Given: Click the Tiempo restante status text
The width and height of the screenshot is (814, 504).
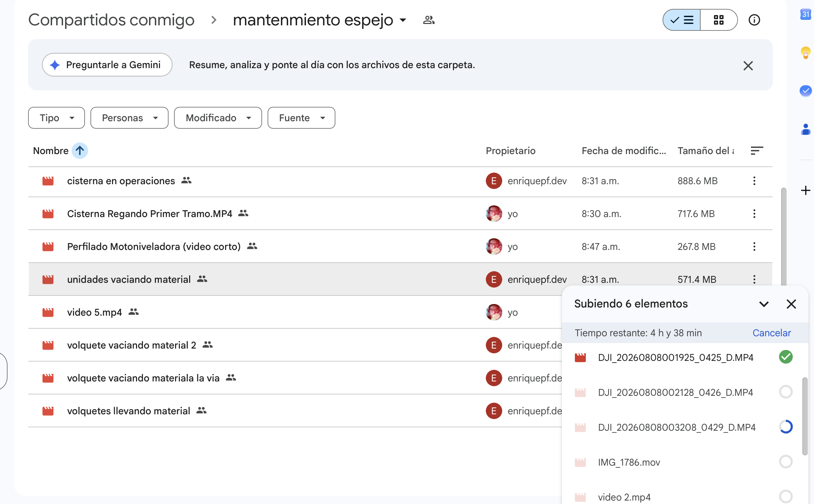Looking at the screenshot, I should click(x=638, y=333).
